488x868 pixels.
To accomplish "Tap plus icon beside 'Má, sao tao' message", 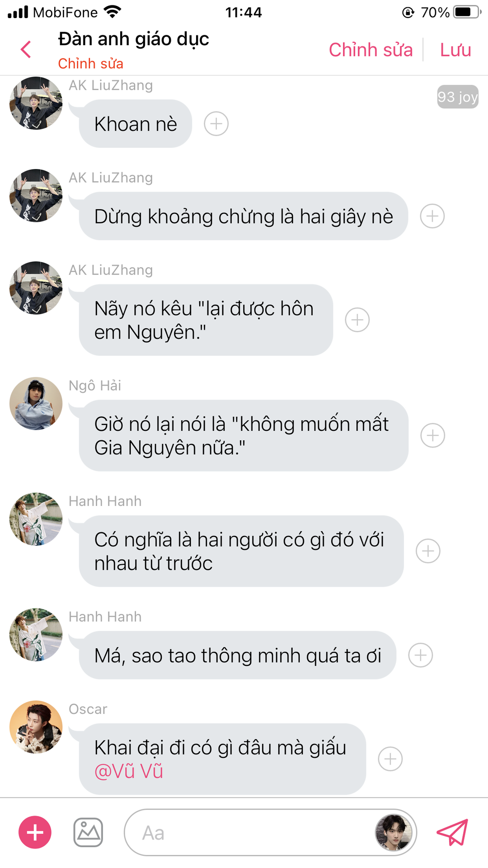I will [x=421, y=655].
